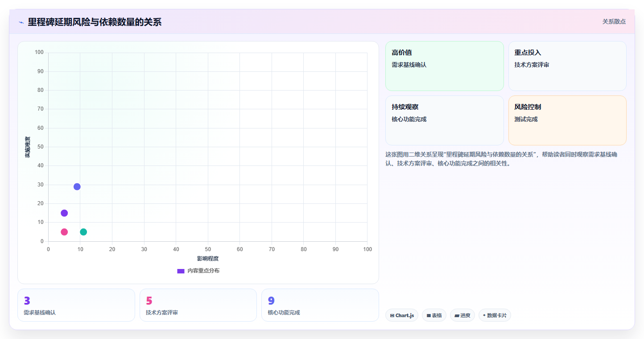This screenshot has height=339, width=644.
Task: Open the 持续观察 quadrant card
Action: [444, 120]
